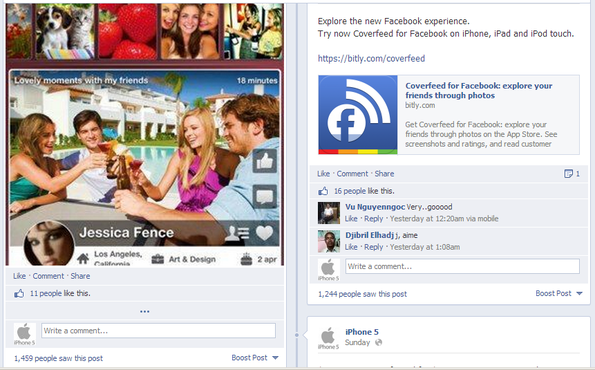This screenshot has width=595, height=370.
Task: Click the Apple avatar on the Sunday post
Action: (x=328, y=338)
